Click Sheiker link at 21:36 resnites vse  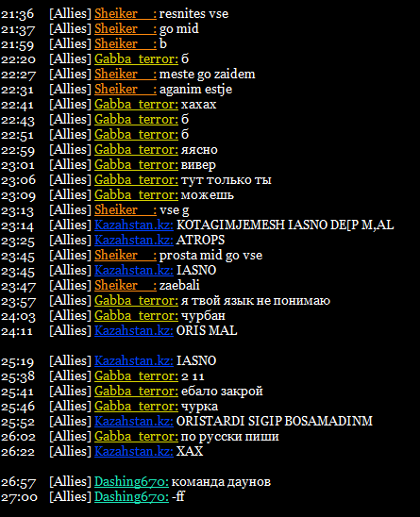[126, 14]
